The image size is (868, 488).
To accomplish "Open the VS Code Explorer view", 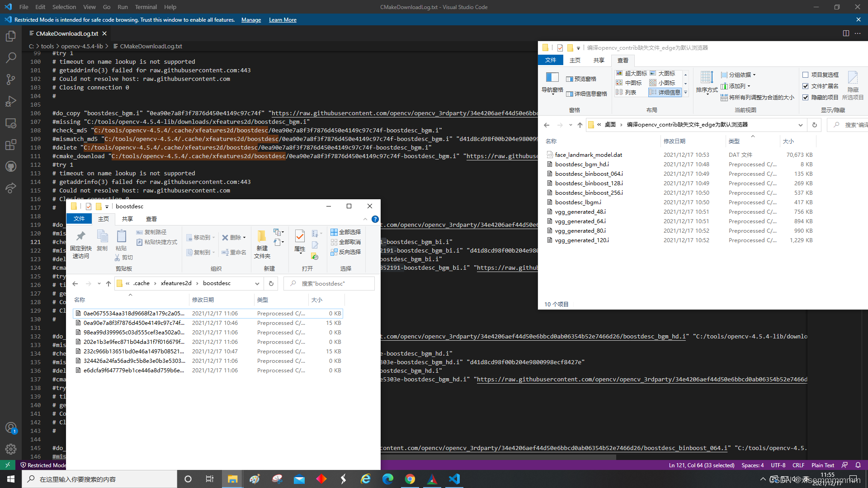I will (11, 36).
